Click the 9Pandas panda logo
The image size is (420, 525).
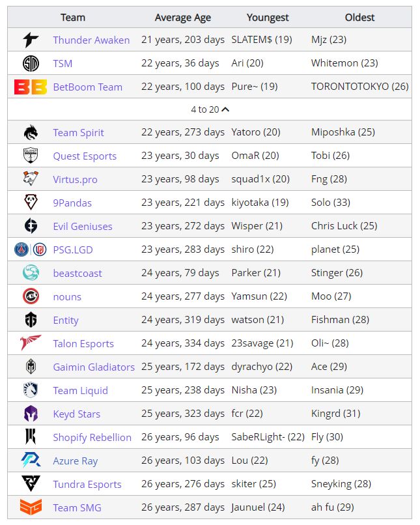coord(31,203)
